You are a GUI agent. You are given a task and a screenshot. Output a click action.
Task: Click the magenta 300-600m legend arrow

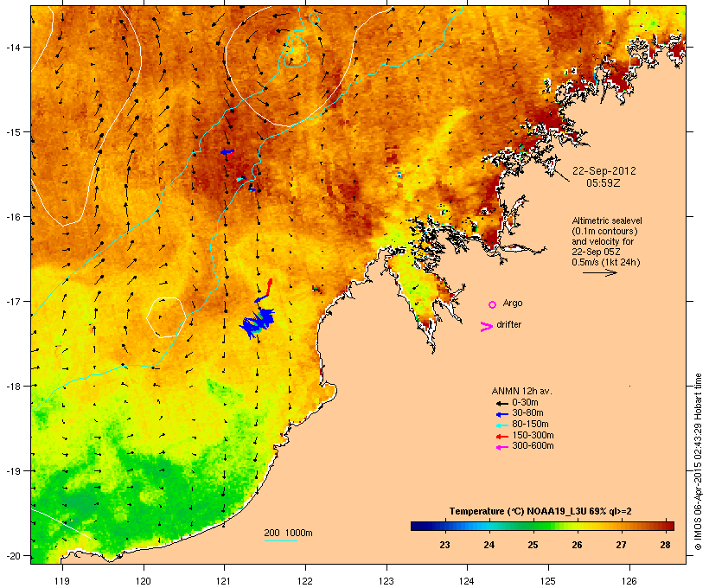click(501, 447)
